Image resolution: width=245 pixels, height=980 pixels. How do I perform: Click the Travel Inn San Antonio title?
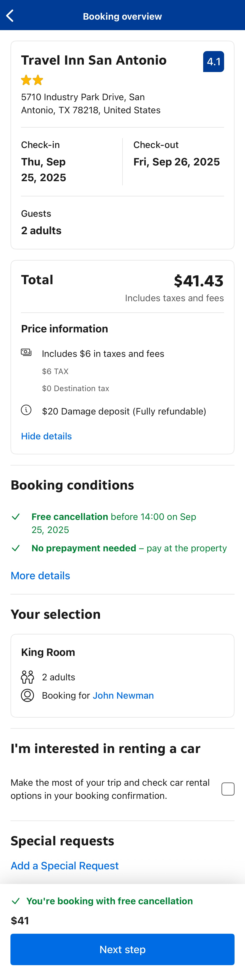pos(94,60)
